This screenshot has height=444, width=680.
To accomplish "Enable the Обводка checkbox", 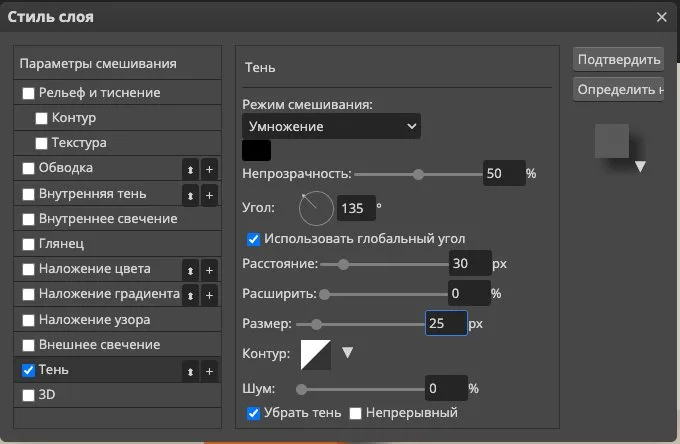I will pos(29,169).
